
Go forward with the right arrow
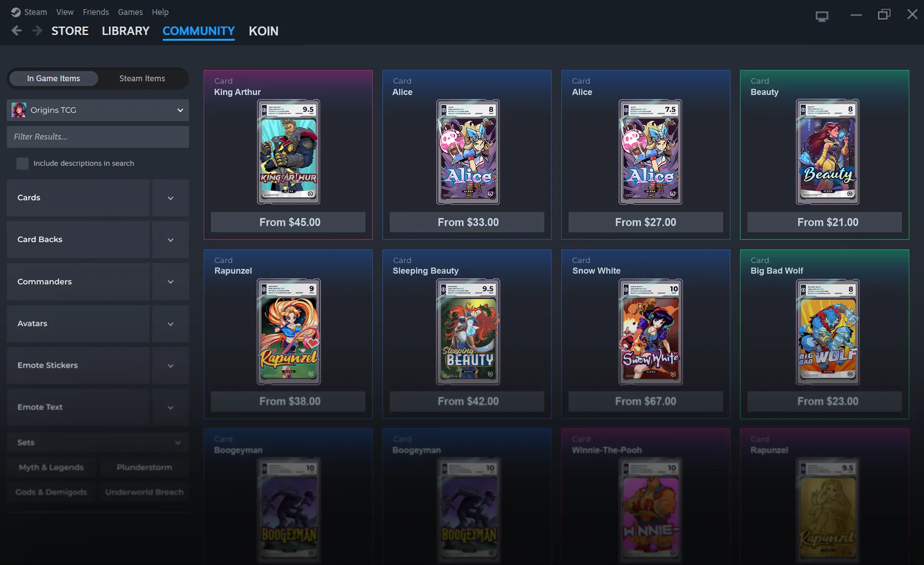click(x=37, y=31)
